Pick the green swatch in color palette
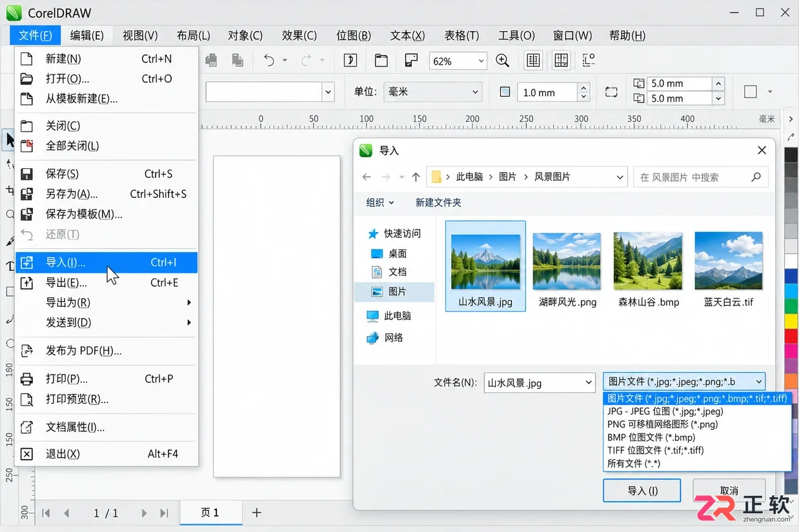Screen dimensions: 799x532 (791, 306)
